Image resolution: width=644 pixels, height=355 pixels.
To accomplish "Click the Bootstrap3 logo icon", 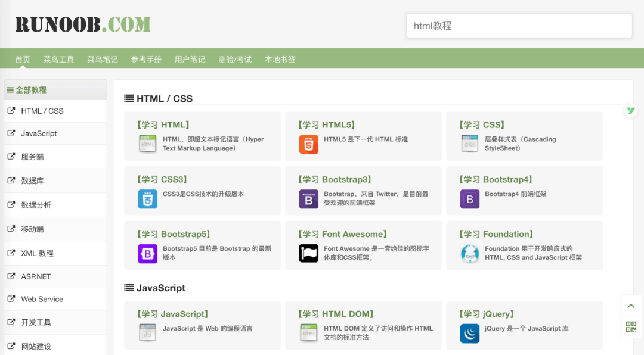I will (x=308, y=199).
